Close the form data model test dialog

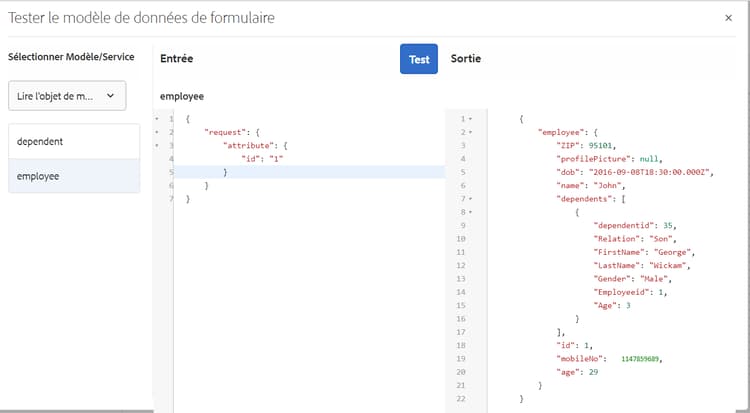pos(728,18)
